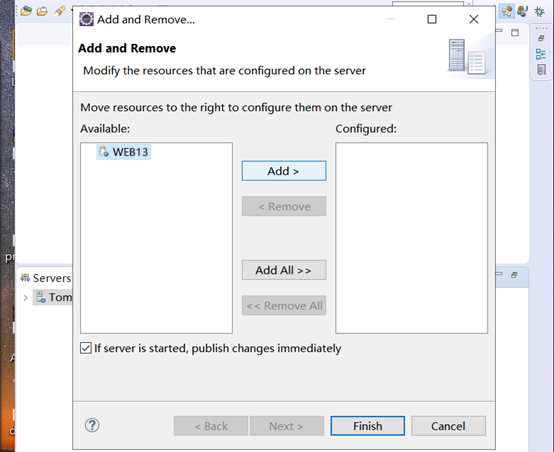Click the Add All >> button

pyautogui.click(x=284, y=270)
